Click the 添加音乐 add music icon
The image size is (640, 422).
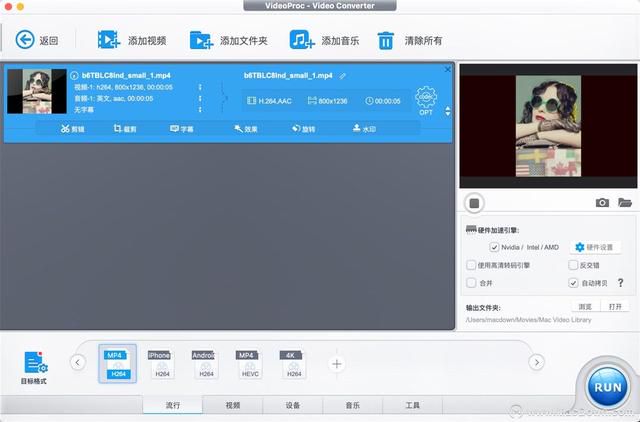pos(302,40)
